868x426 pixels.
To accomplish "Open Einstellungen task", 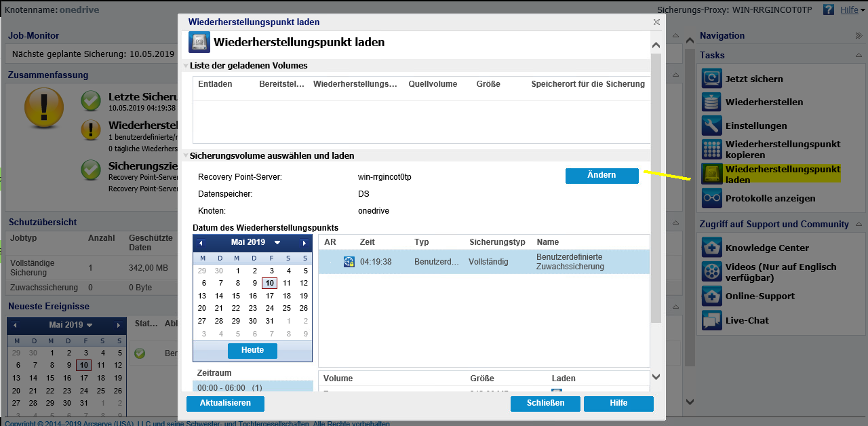I will [756, 126].
